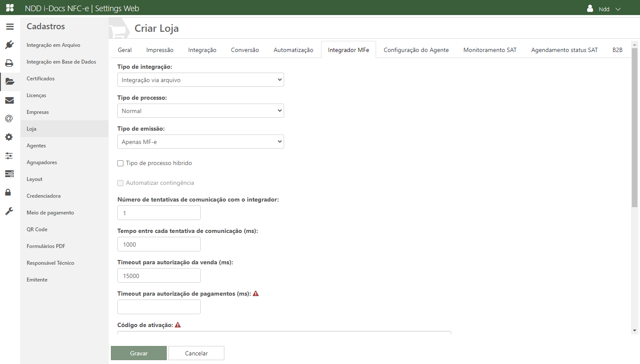Click the hamburger menu icon in sidebar
Screen dimensions: 640x364
pyautogui.click(x=10, y=27)
